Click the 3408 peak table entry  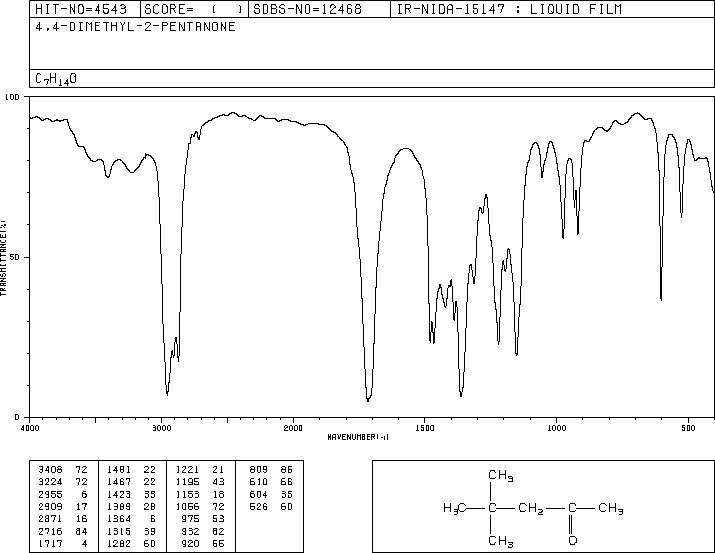click(50, 470)
